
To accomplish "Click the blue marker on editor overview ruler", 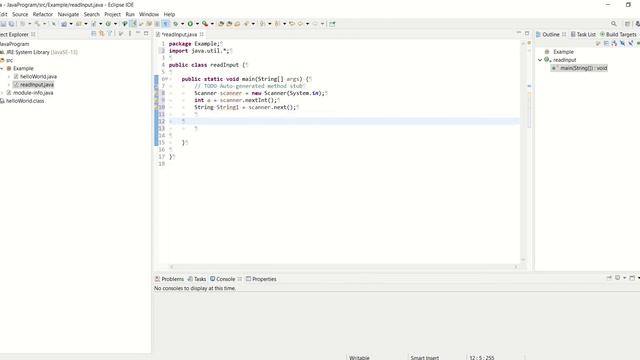I will [x=529, y=86].
